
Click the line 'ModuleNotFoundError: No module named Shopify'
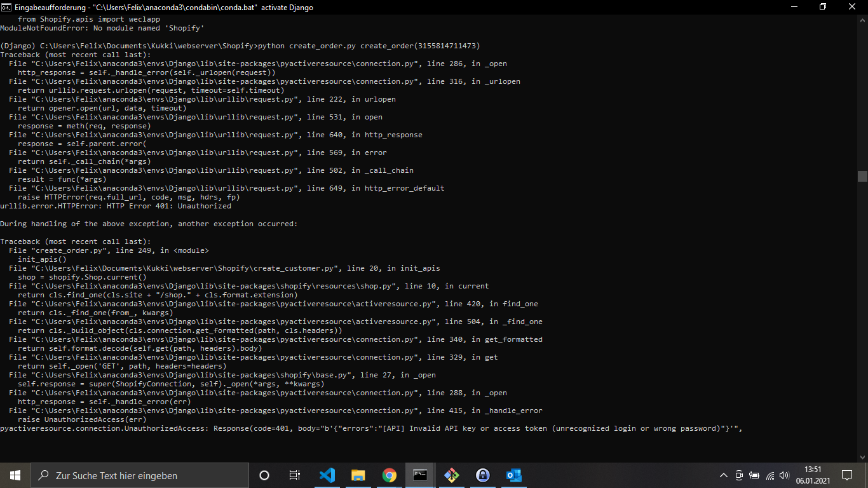click(102, 28)
